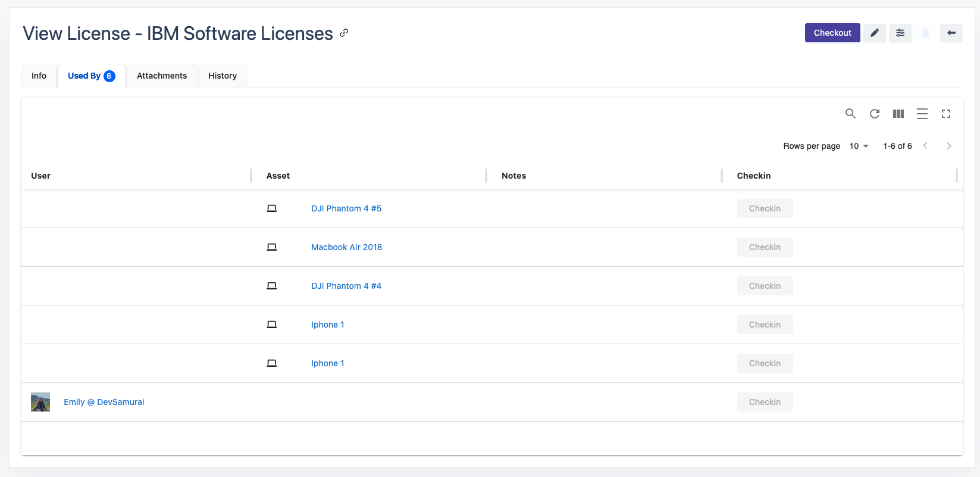
Task: Enter fullscreen table view
Action: point(945,114)
